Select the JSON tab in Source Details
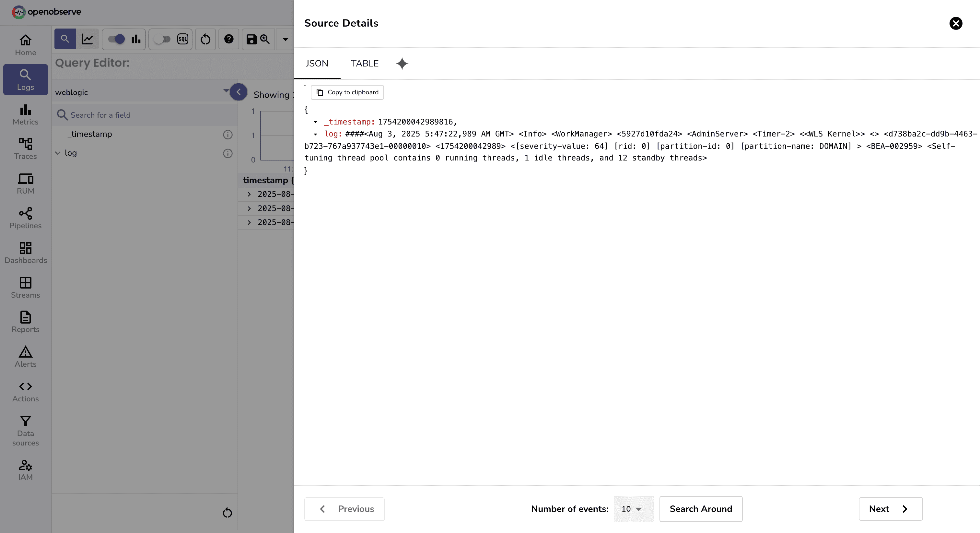 point(317,63)
